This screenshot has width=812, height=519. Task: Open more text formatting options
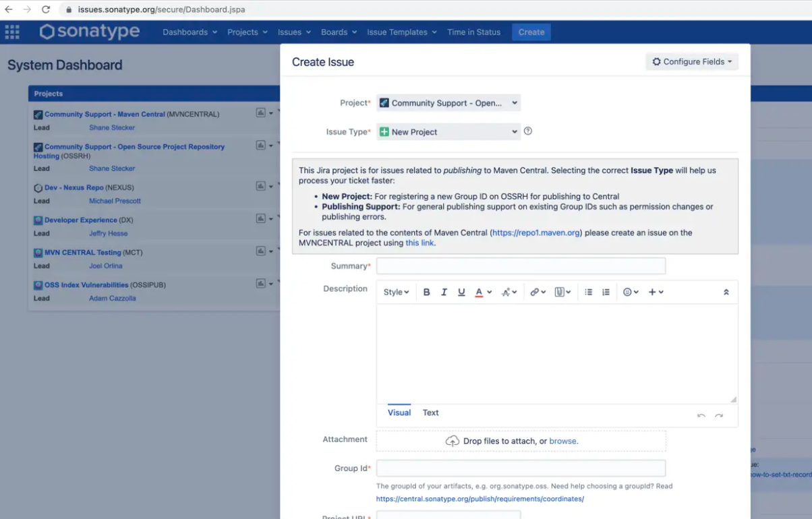pos(509,292)
